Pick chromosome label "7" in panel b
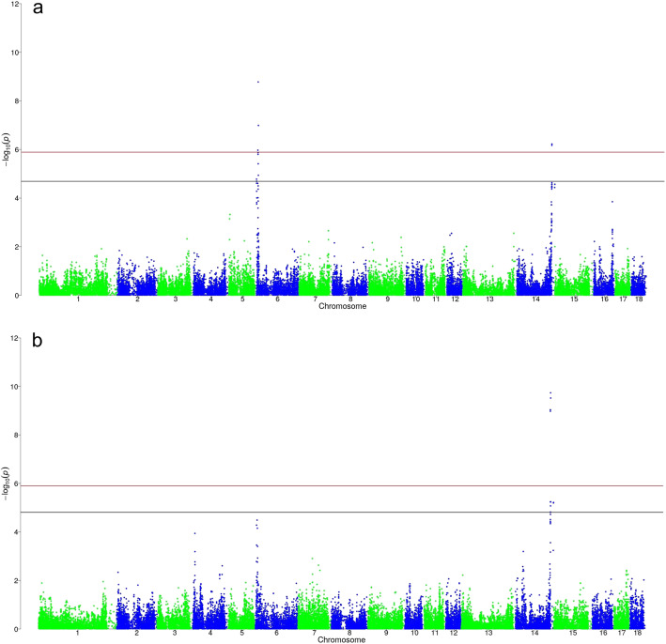 coord(315,633)
